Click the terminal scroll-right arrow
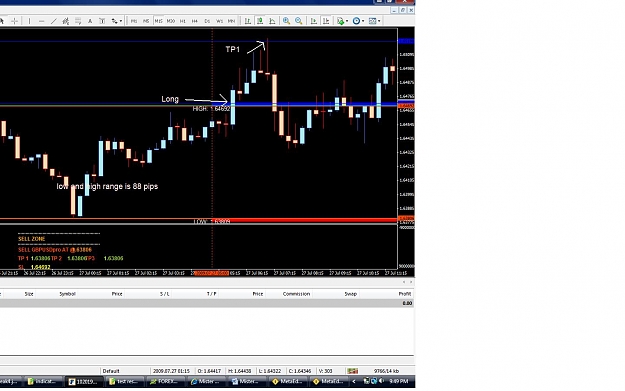Screen dimensions: 625x391 pos(411,282)
